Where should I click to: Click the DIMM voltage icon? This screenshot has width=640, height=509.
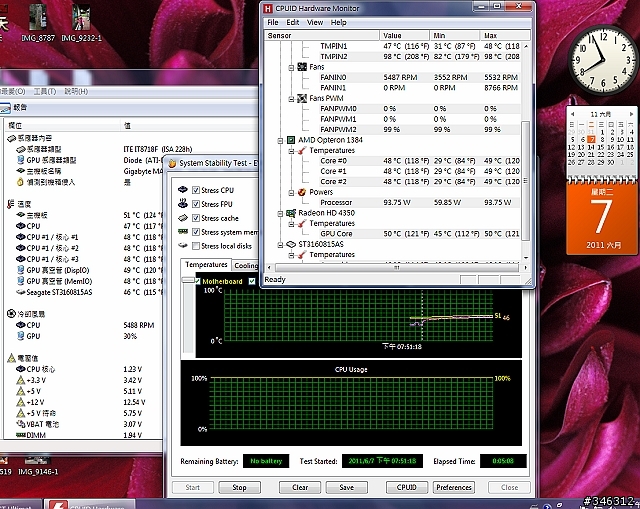coord(20,435)
